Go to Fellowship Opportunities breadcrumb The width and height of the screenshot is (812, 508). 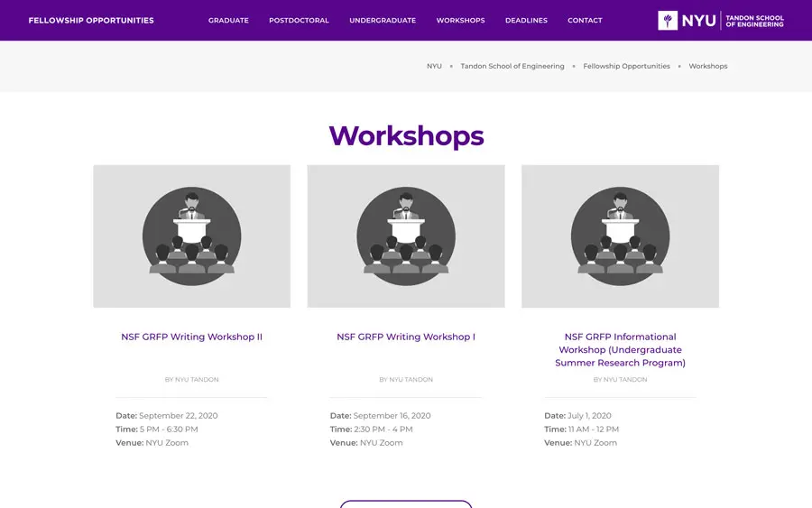click(x=627, y=66)
